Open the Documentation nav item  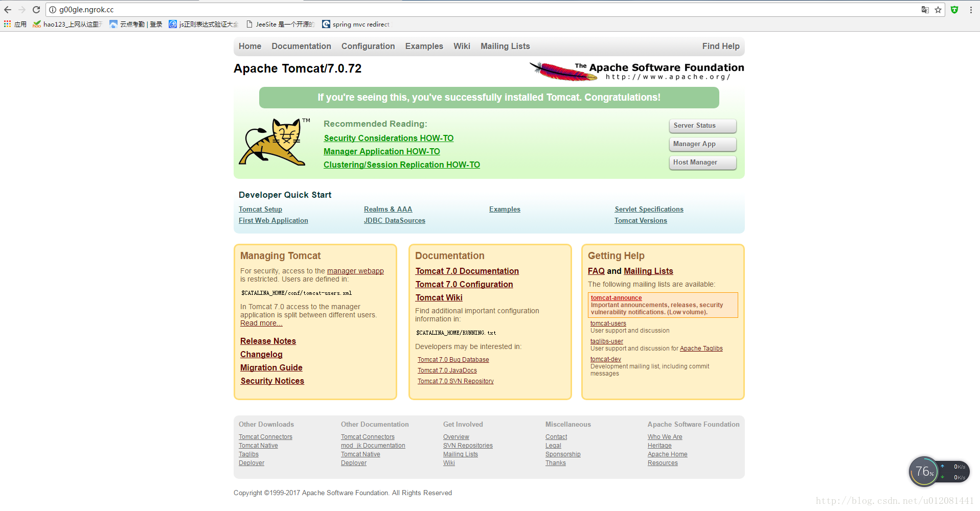click(x=302, y=46)
